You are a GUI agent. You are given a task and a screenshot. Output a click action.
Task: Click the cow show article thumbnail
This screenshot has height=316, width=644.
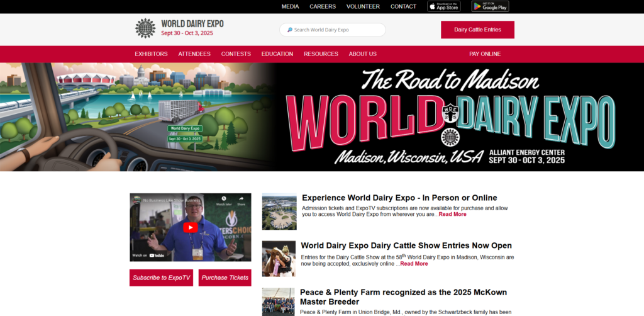tap(279, 259)
